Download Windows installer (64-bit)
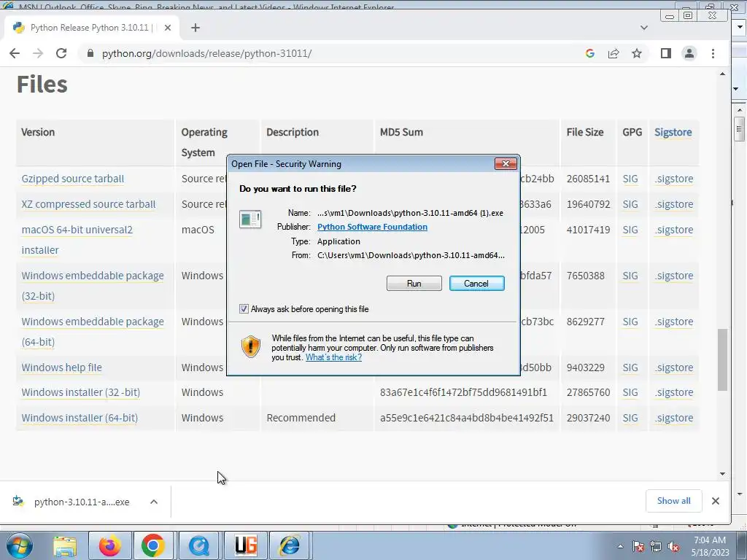The width and height of the screenshot is (747, 560). [80, 418]
